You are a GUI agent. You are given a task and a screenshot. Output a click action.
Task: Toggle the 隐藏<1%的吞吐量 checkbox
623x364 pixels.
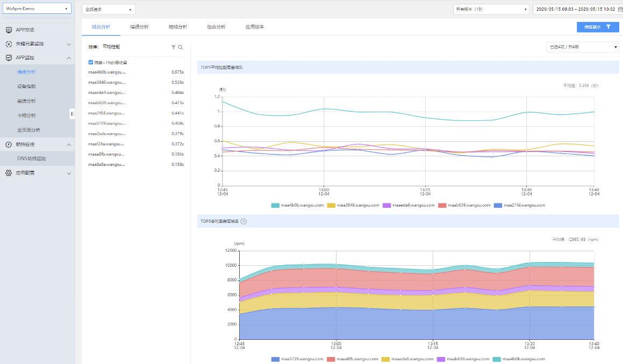(x=91, y=62)
